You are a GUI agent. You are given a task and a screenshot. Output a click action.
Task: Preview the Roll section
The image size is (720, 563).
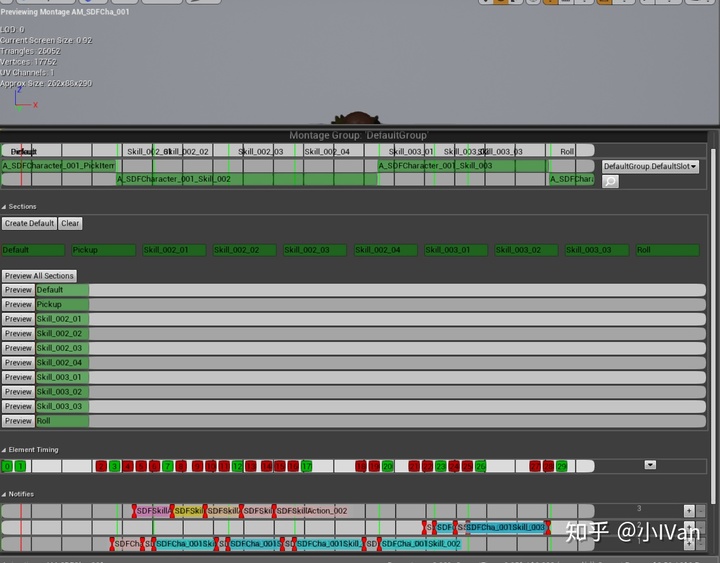coord(18,421)
